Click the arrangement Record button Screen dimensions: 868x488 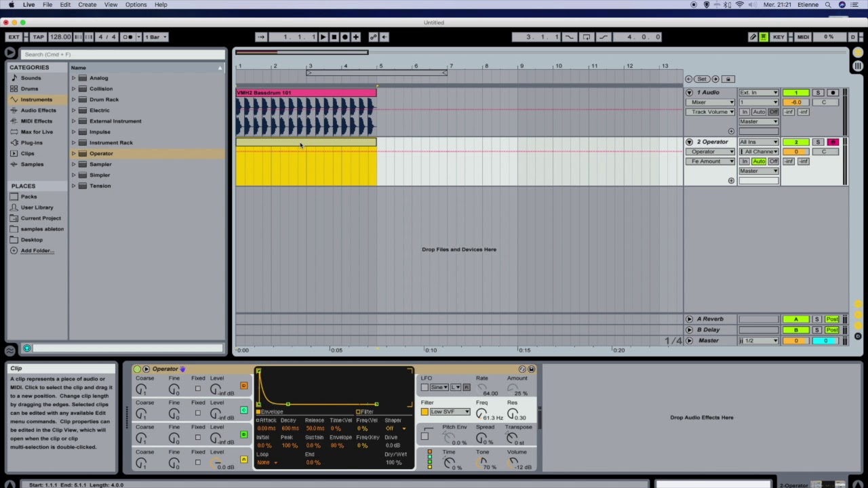(x=344, y=37)
